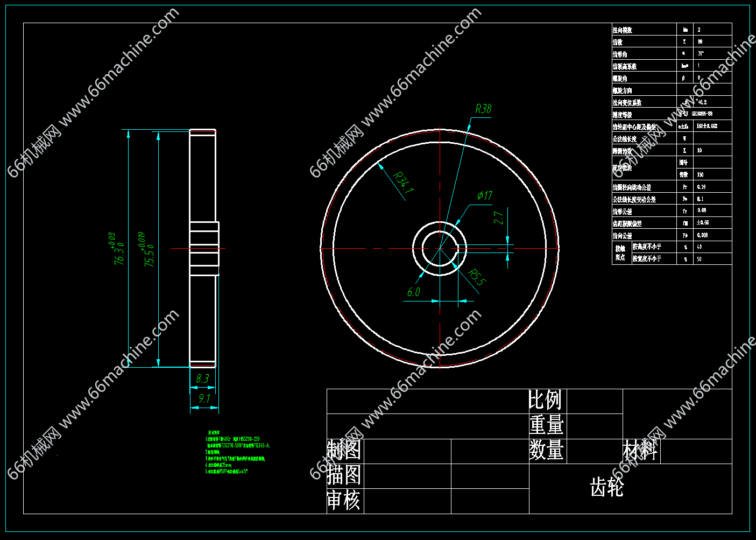Viewport: 756px width, 540px height.
Task: Click the R38 radius dimension label
Action: 483,109
